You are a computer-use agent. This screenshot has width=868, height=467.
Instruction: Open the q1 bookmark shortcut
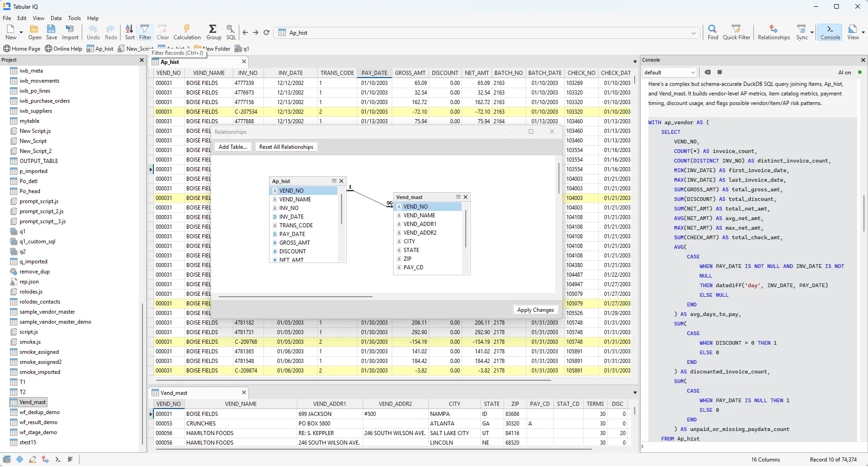[x=242, y=49]
